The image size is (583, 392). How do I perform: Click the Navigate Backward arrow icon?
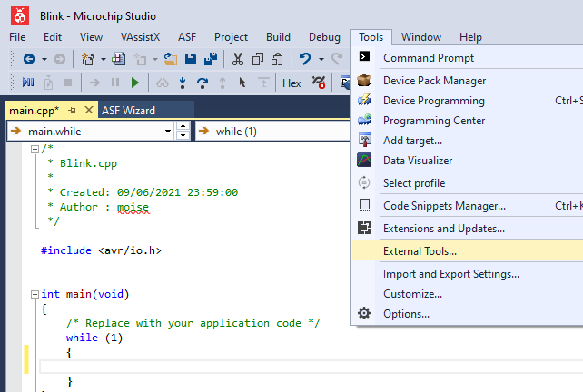pos(29,59)
